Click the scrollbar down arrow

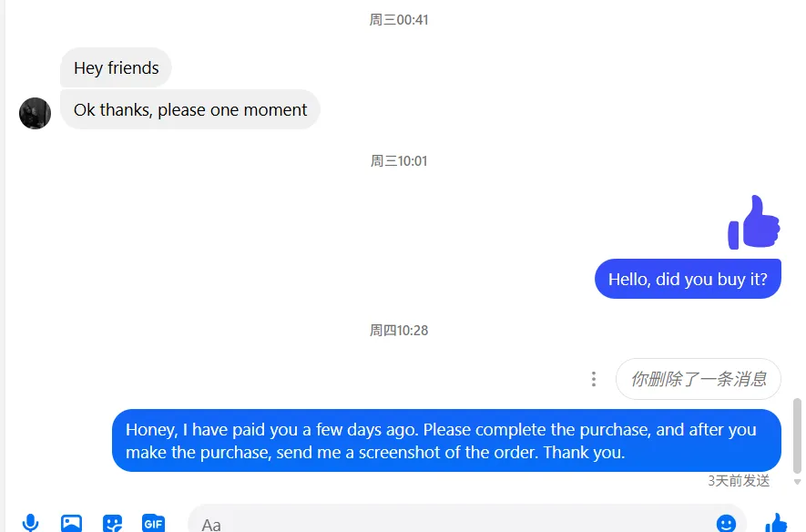tap(797, 482)
